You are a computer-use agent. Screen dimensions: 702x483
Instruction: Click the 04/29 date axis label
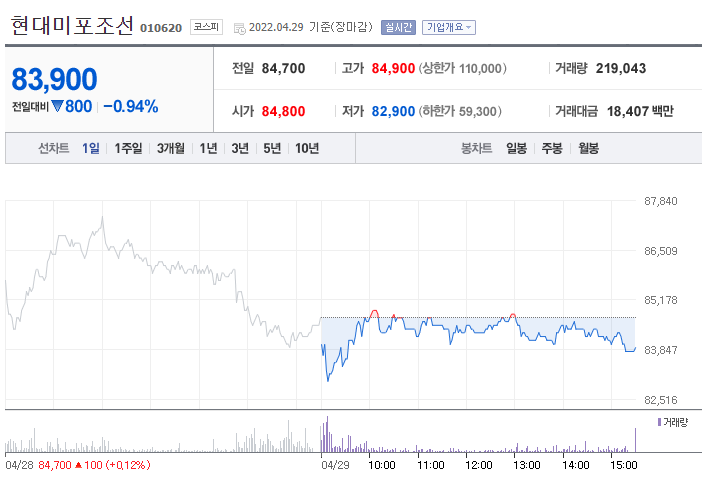click(x=335, y=466)
